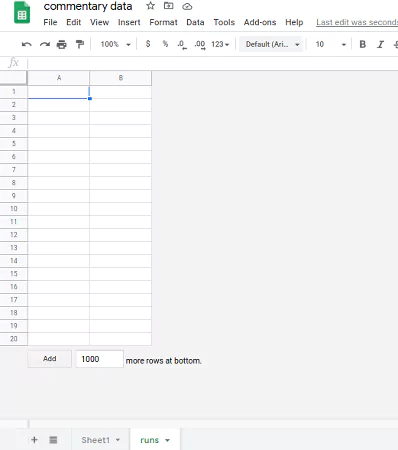The height and width of the screenshot is (450, 398).
Task: Redo the last action
Action: [45, 44]
